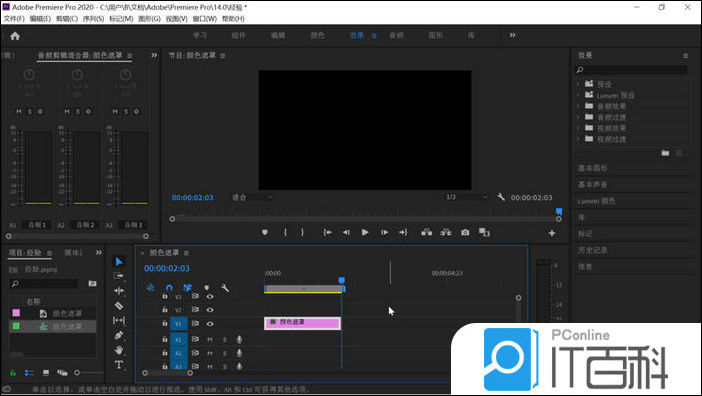The width and height of the screenshot is (702, 396).
Task: Jump to the In point
Action: pos(327,232)
